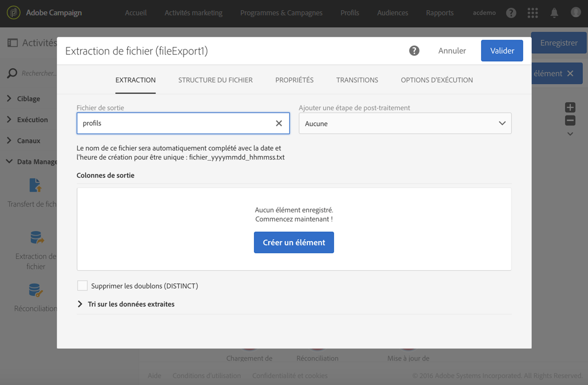588x385 pixels.
Task: Click the Adobe Campaign logo icon
Action: (13, 12)
